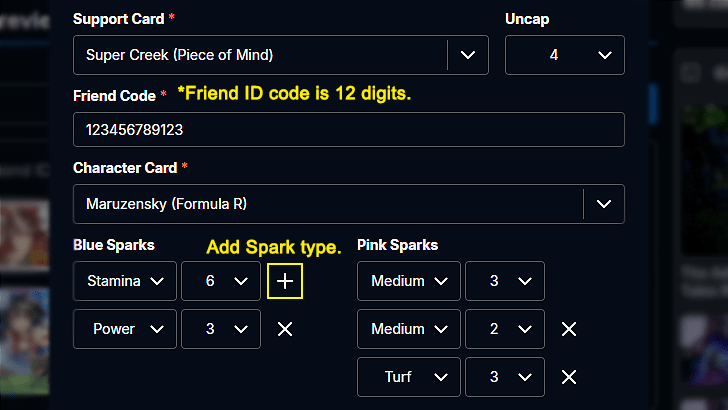The width and height of the screenshot is (728, 410).
Task: Change the Power spark level 3
Action: pyautogui.click(x=221, y=329)
